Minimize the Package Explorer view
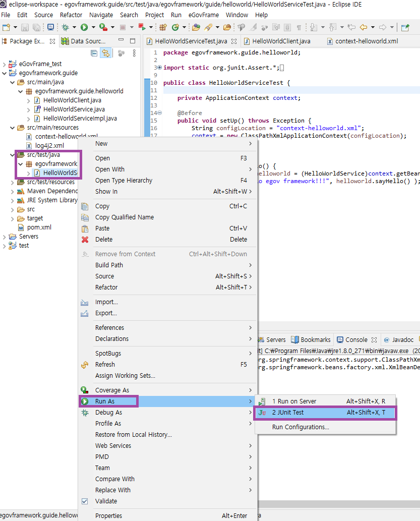 click(122, 40)
